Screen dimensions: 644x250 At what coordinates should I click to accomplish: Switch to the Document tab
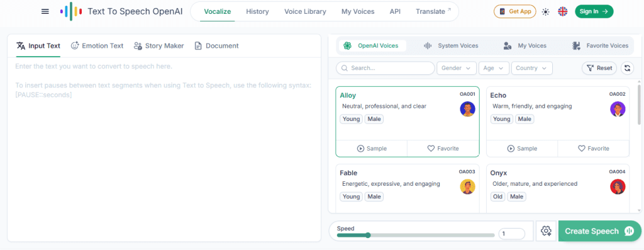click(216, 45)
